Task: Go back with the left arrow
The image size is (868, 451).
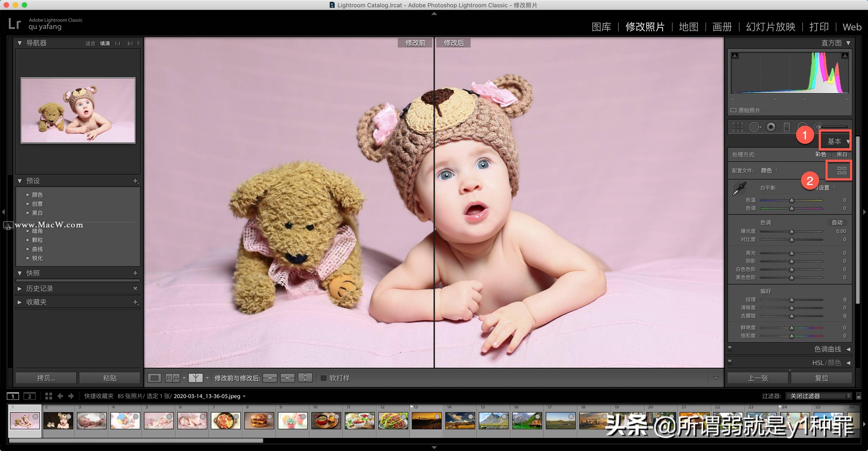Action: click(60, 396)
